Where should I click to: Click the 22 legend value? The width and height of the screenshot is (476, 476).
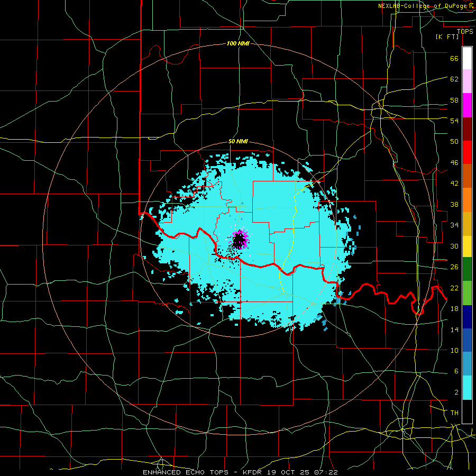[454, 288]
